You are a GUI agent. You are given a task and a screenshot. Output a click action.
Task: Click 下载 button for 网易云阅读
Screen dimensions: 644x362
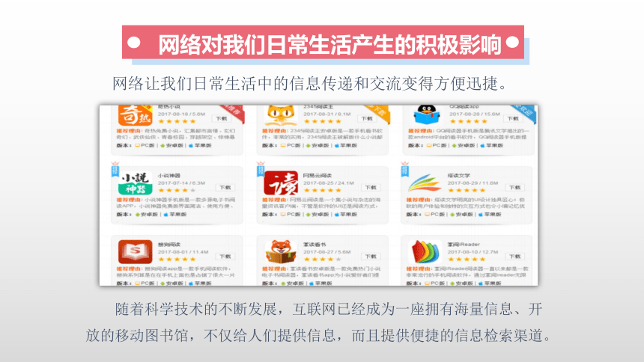pos(371,188)
